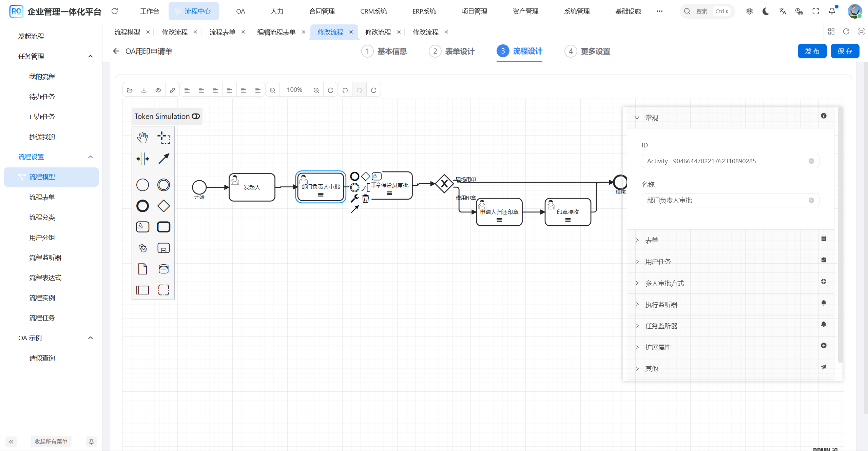Download the diagram using the export icon
Viewport: 868px width, 451px height.
[x=144, y=90]
